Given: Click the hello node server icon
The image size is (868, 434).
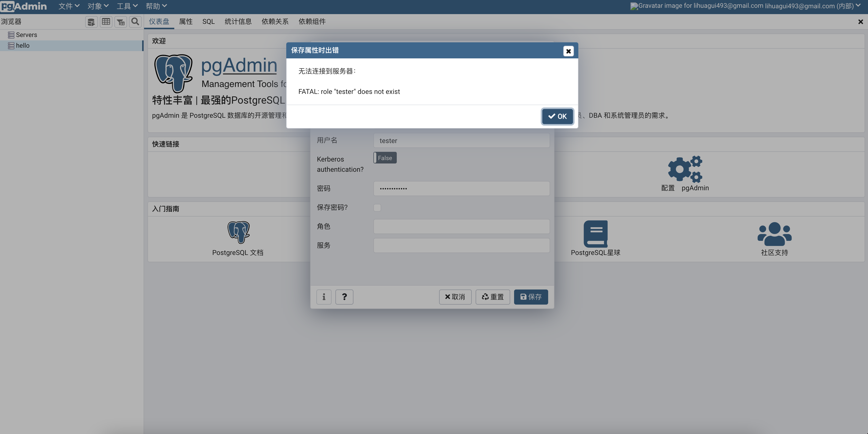Looking at the screenshot, I should pos(11,46).
